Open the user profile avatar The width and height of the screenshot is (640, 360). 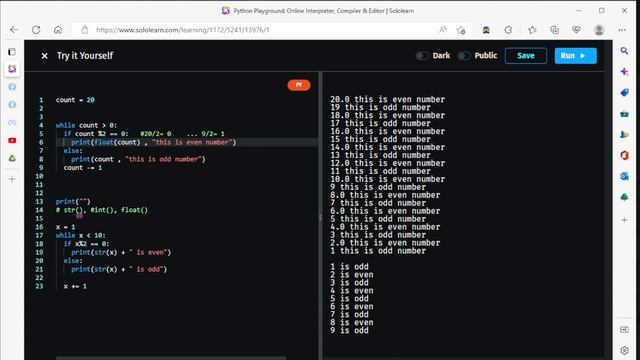pyautogui.click(x=599, y=30)
